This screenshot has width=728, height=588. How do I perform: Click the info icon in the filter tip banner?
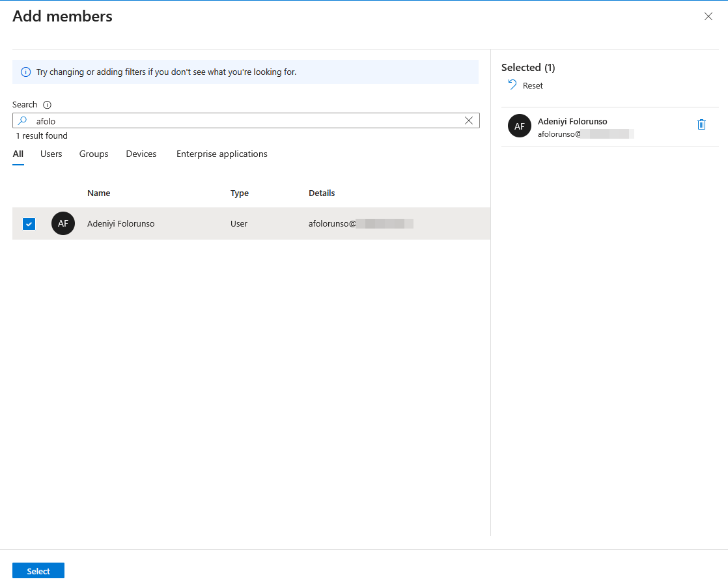[25, 72]
